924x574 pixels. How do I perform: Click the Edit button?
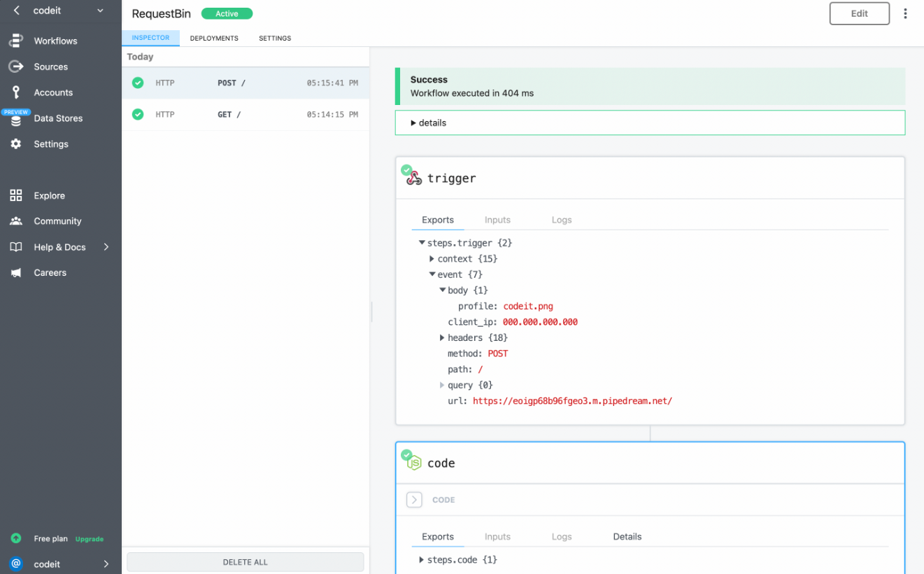tap(860, 13)
